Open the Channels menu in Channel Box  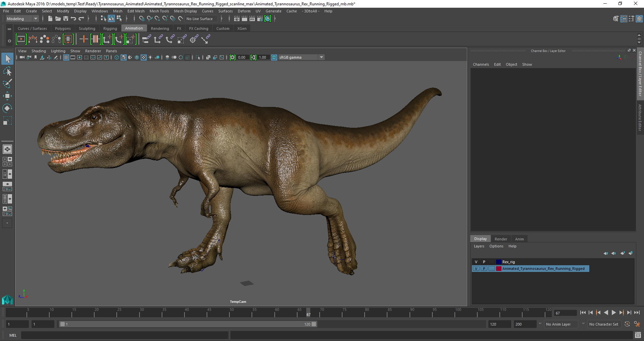point(481,64)
